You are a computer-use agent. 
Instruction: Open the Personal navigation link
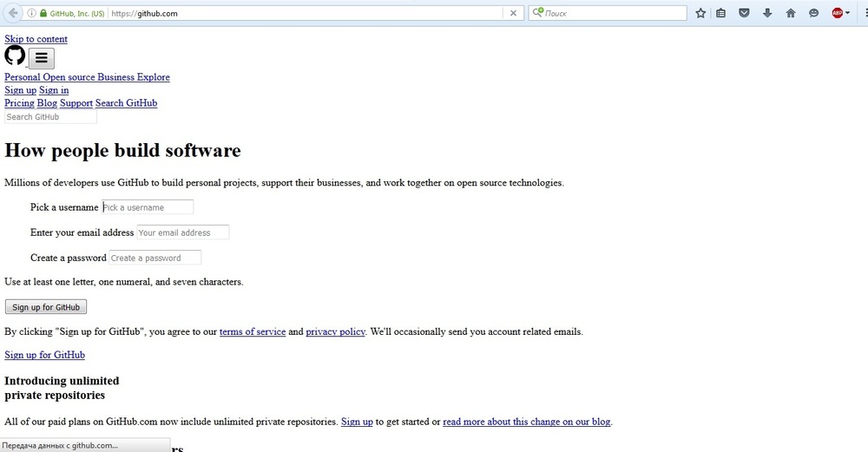click(x=23, y=77)
